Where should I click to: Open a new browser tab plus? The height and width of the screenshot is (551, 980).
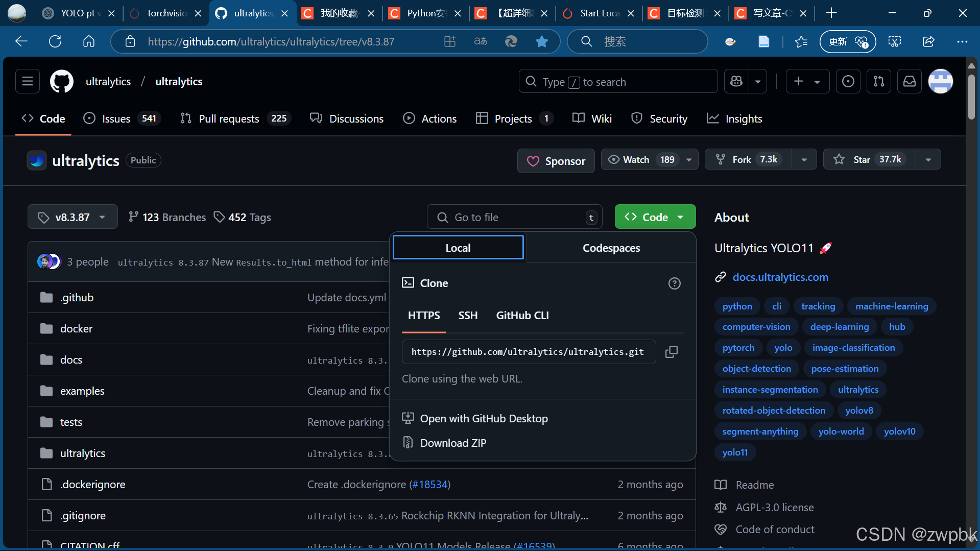pos(831,13)
